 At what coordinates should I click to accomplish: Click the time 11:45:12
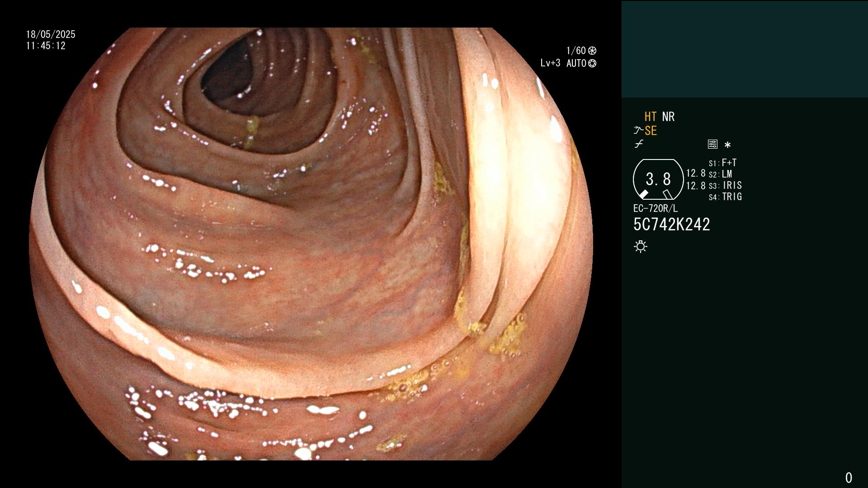(x=46, y=46)
